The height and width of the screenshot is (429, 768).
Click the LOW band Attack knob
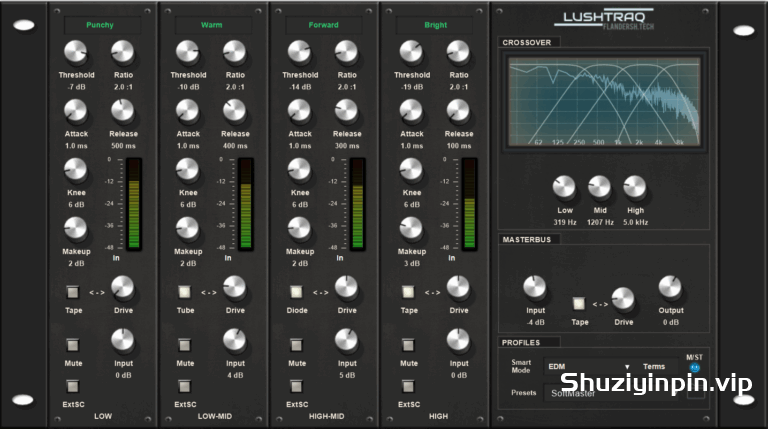point(75,111)
